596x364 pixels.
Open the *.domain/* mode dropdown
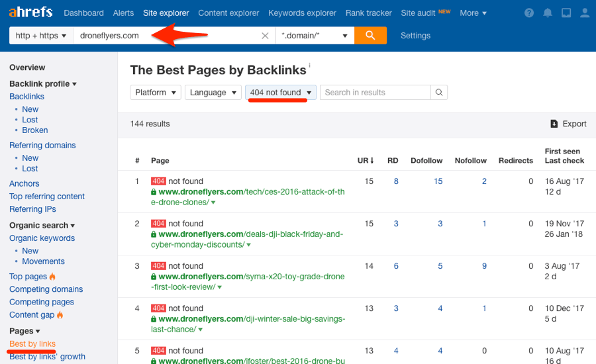tap(315, 36)
